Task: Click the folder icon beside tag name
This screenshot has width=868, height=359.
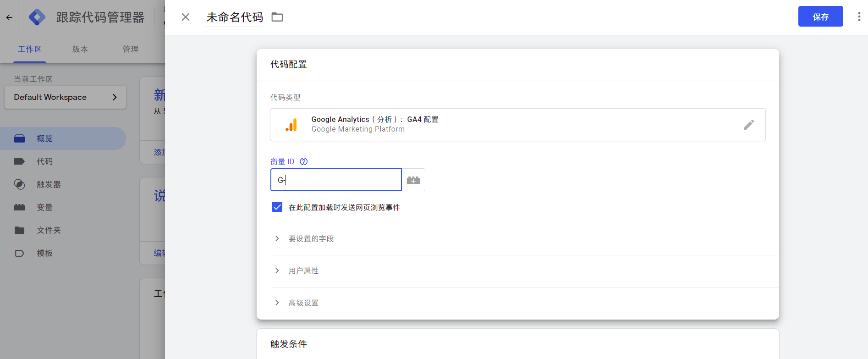Action: [x=277, y=17]
